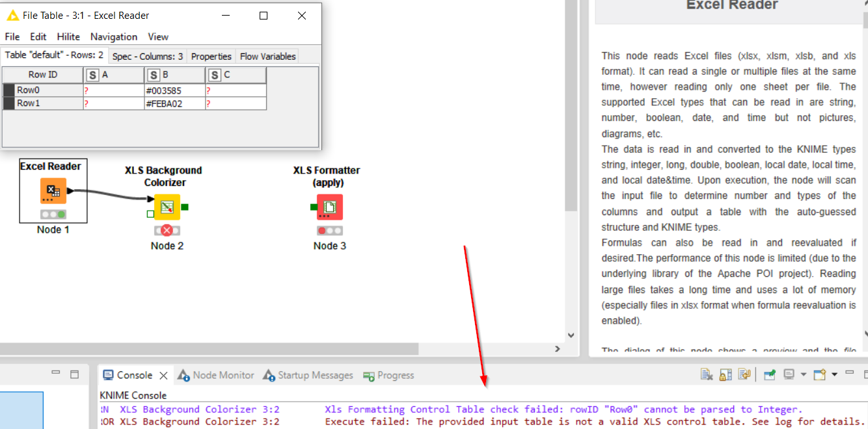Click the File Table window KNIME icon
The height and width of the screenshot is (429, 868).
pos(12,15)
